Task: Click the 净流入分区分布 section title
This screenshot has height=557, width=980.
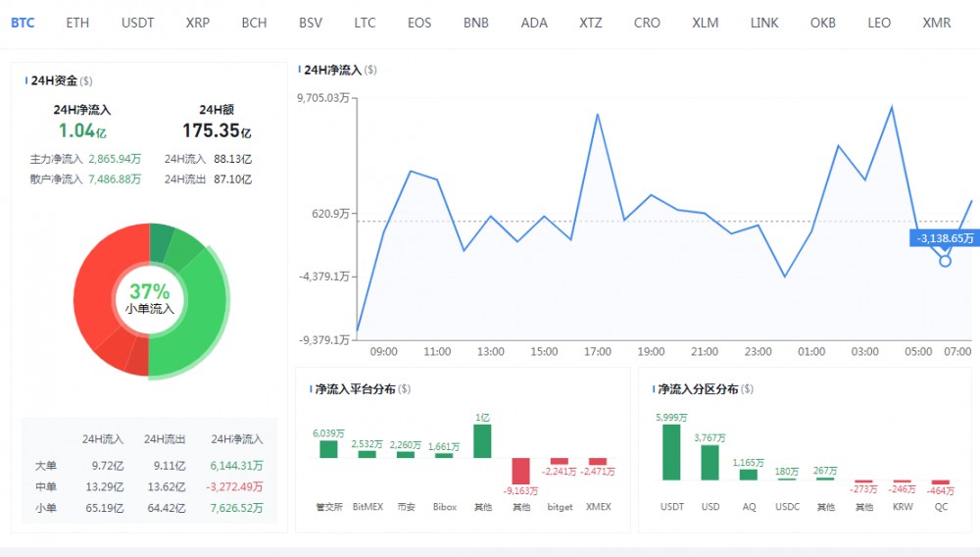Action: pyautogui.click(x=698, y=389)
